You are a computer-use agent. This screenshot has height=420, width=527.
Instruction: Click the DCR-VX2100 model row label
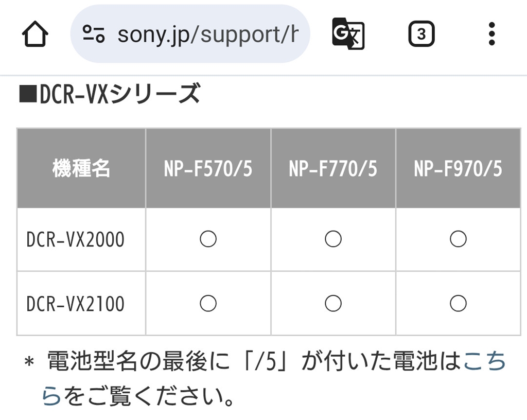pyautogui.click(x=75, y=304)
